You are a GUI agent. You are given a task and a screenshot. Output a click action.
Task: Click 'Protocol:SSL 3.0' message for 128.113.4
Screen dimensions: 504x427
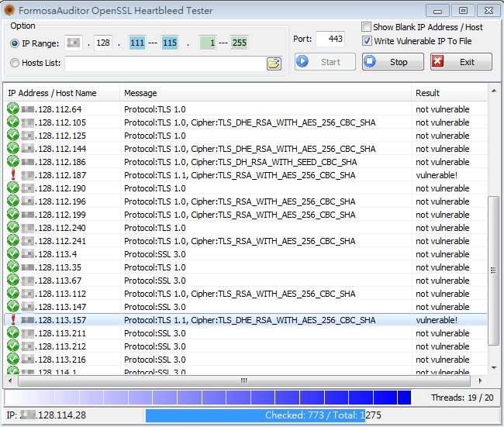click(x=154, y=254)
